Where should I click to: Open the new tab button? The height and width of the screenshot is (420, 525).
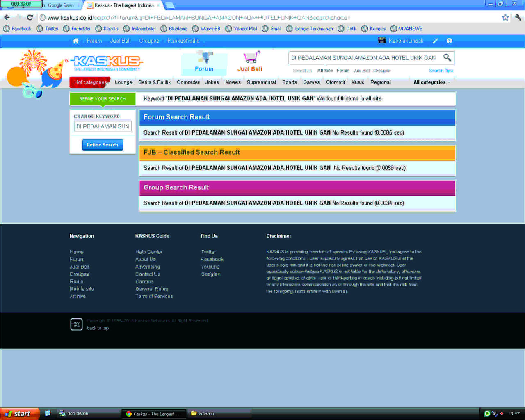coord(170,5)
